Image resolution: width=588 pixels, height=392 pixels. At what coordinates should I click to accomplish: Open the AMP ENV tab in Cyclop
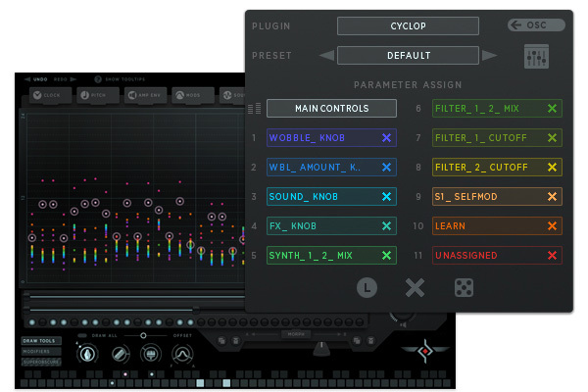pos(145,95)
